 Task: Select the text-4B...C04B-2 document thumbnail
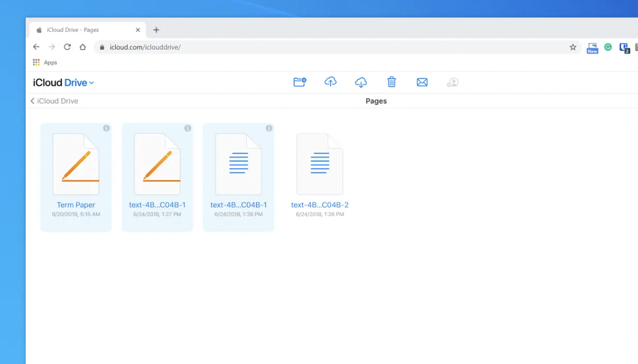pos(320,164)
